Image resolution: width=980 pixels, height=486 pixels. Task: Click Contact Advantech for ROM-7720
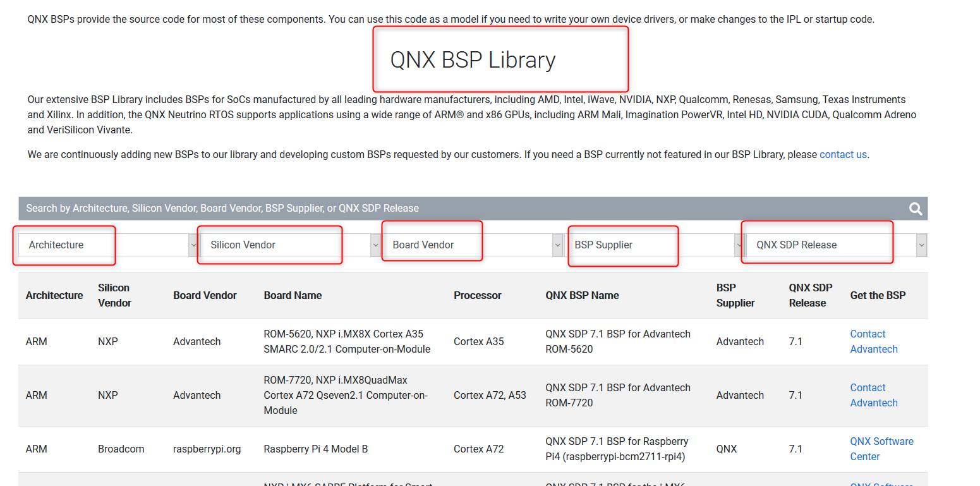(x=873, y=395)
